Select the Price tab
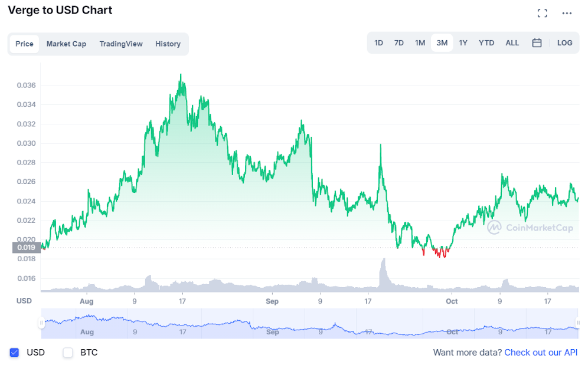 click(24, 44)
